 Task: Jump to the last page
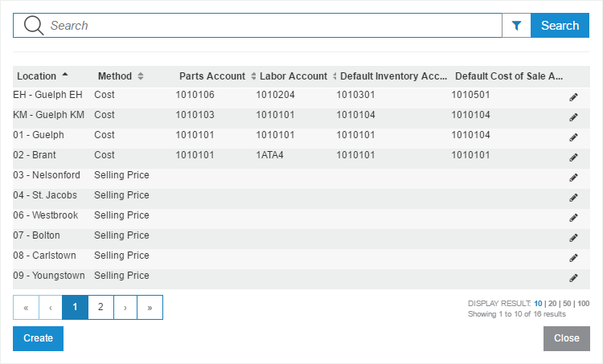click(150, 307)
